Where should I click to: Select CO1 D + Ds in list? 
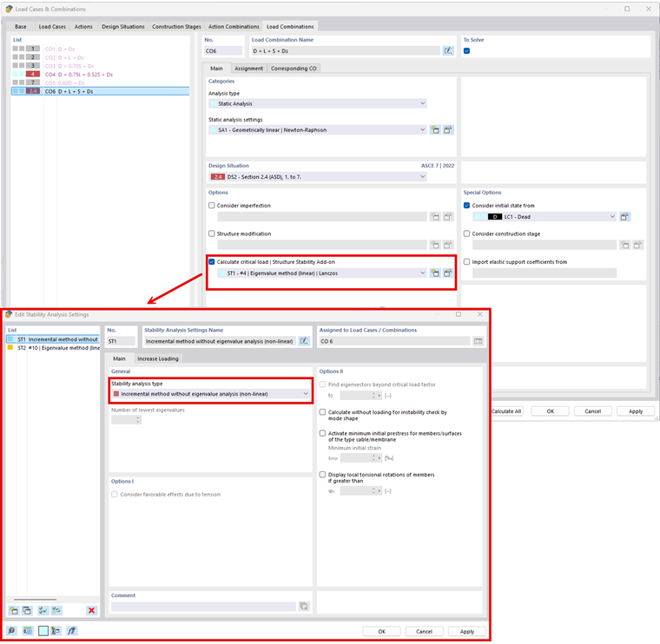[x=100, y=49]
